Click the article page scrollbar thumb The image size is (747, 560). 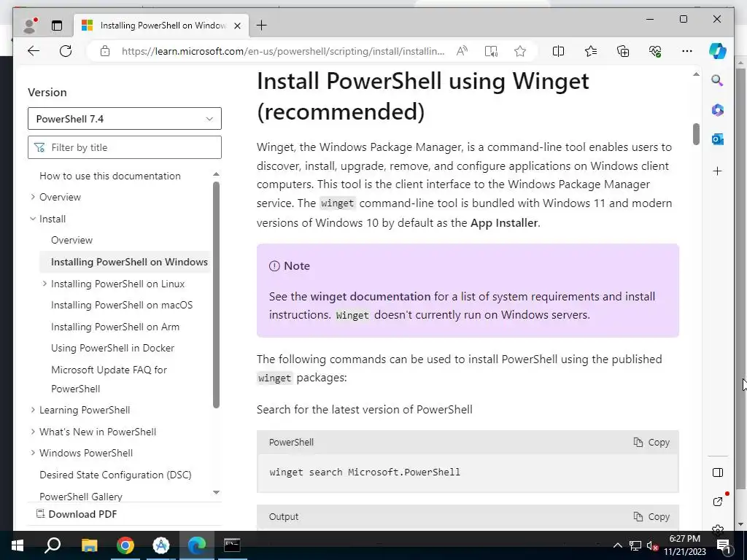[x=696, y=134]
